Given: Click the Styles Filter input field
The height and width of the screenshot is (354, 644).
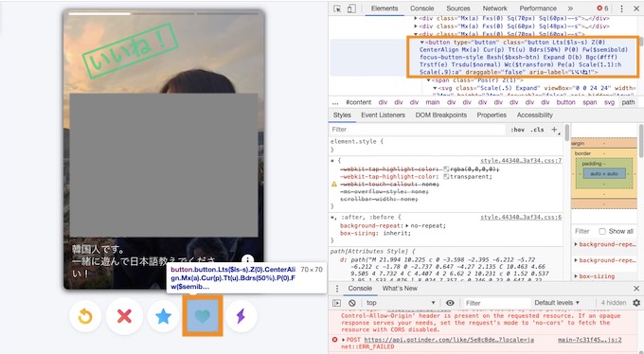Looking at the screenshot, I should [418, 130].
